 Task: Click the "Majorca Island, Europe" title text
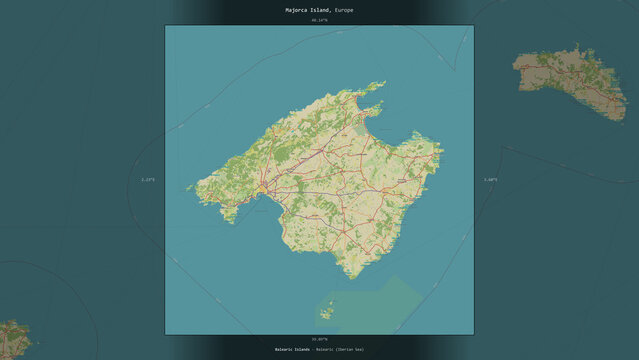click(x=319, y=10)
